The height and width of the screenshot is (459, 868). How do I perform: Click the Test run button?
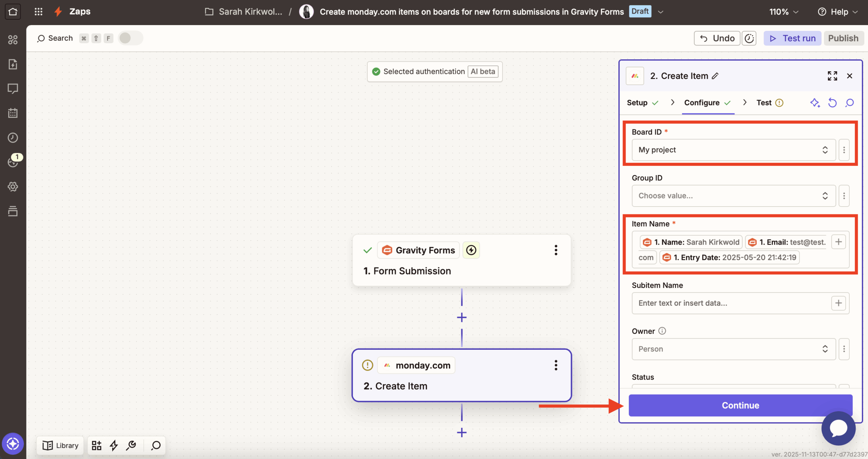[792, 38]
